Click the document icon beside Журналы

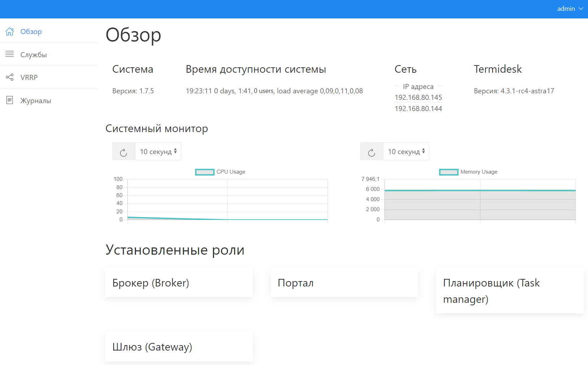click(x=10, y=100)
